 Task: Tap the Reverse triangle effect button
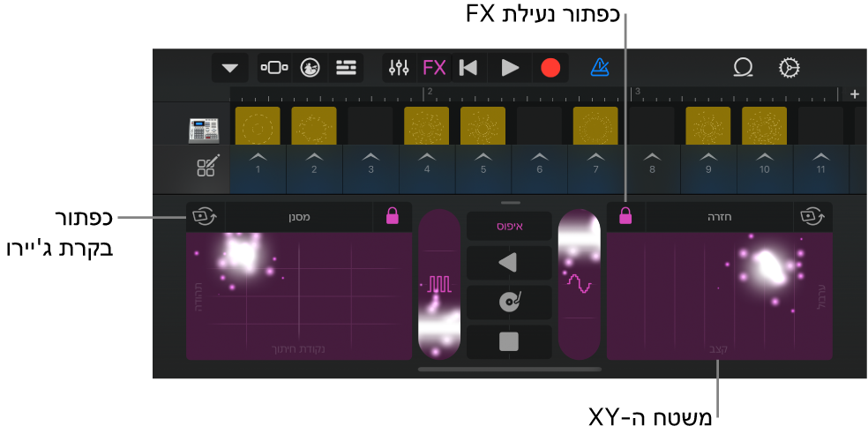click(509, 263)
